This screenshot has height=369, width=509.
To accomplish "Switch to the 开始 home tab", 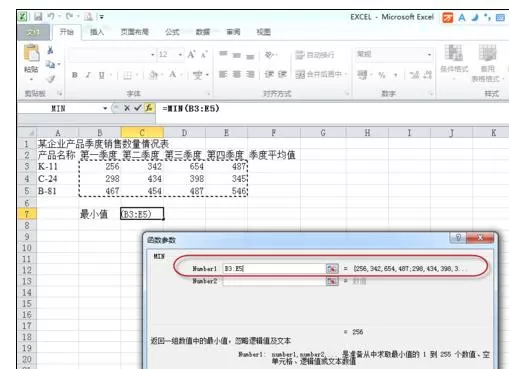I will click(66, 32).
